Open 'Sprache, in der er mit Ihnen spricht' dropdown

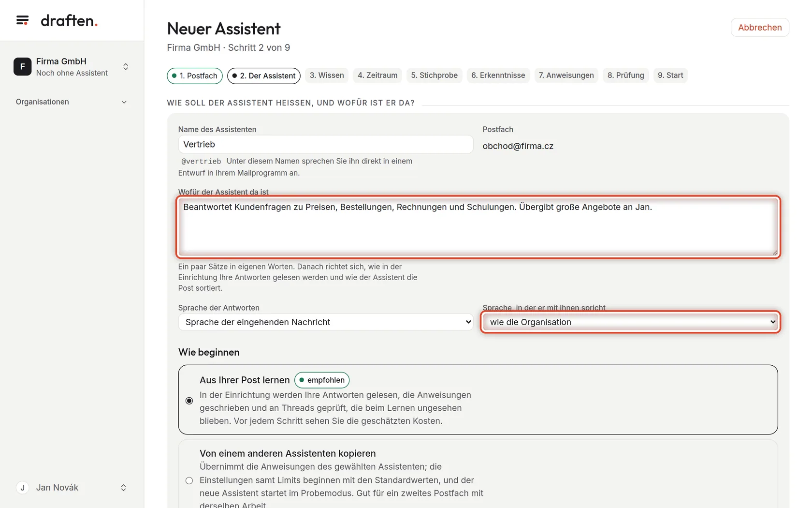(x=630, y=322)
